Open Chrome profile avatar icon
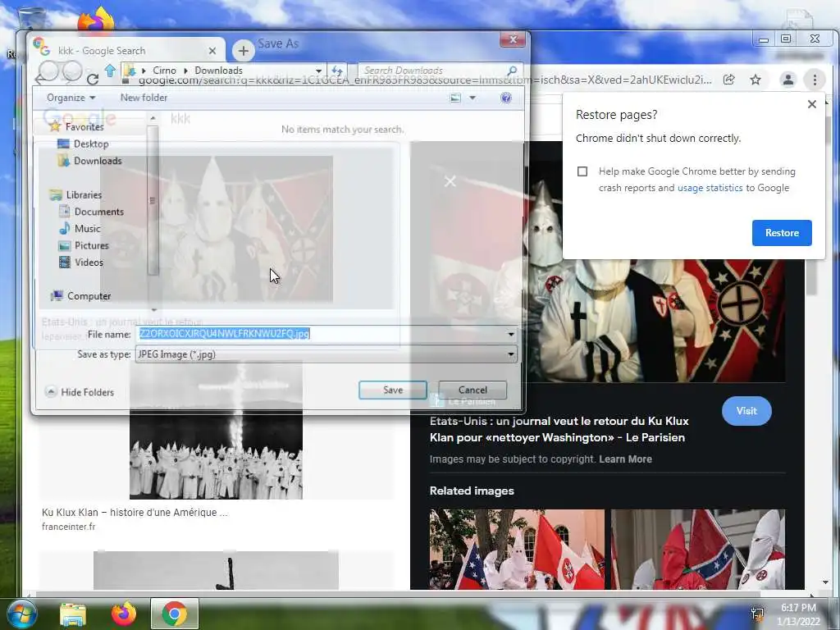Screen dimensions: 840x630 click(788, 80)
